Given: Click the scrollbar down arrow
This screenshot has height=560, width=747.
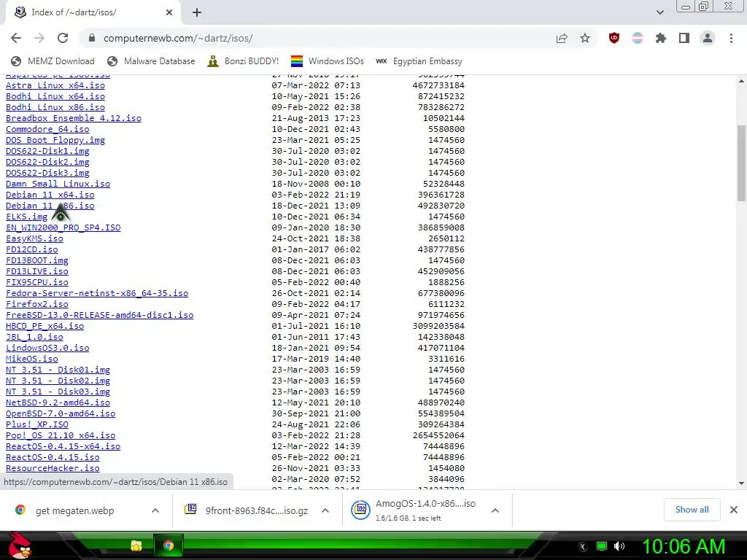Looking at the screenshot, I should (x=741, y=483).
